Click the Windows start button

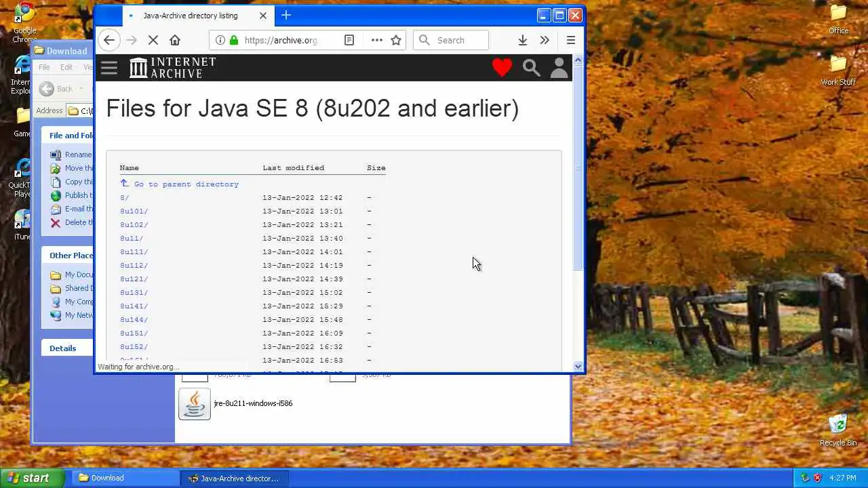point(33,478)
